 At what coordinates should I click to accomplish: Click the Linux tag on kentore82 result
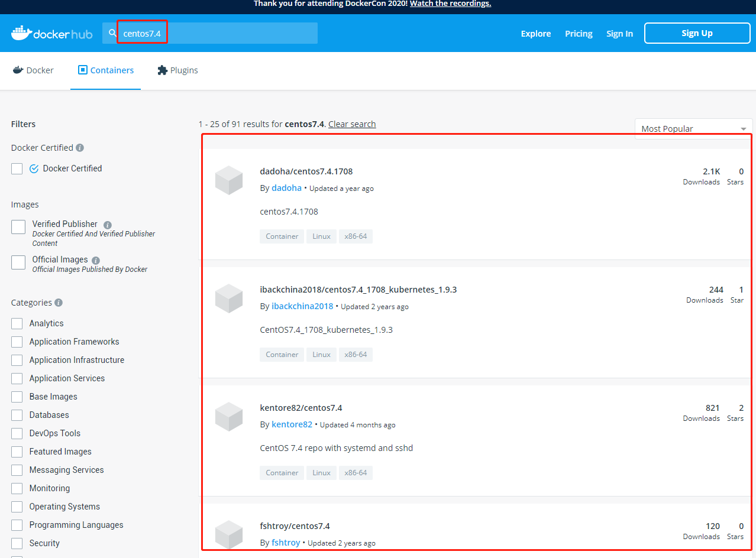(321, 473)
